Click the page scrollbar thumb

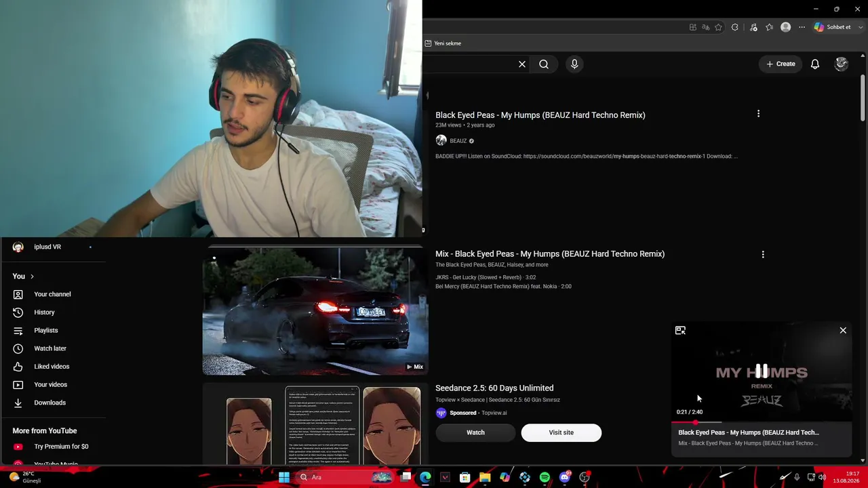pyautogui.click(x=863, y=98)
